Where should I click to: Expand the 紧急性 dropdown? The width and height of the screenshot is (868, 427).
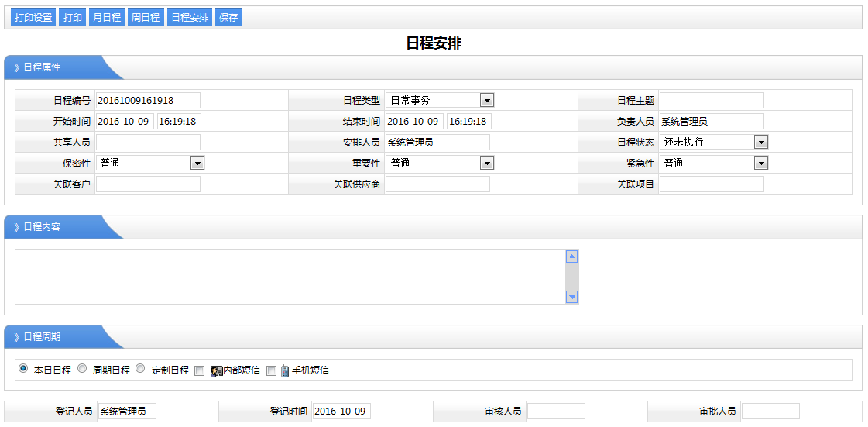[760, 163]
